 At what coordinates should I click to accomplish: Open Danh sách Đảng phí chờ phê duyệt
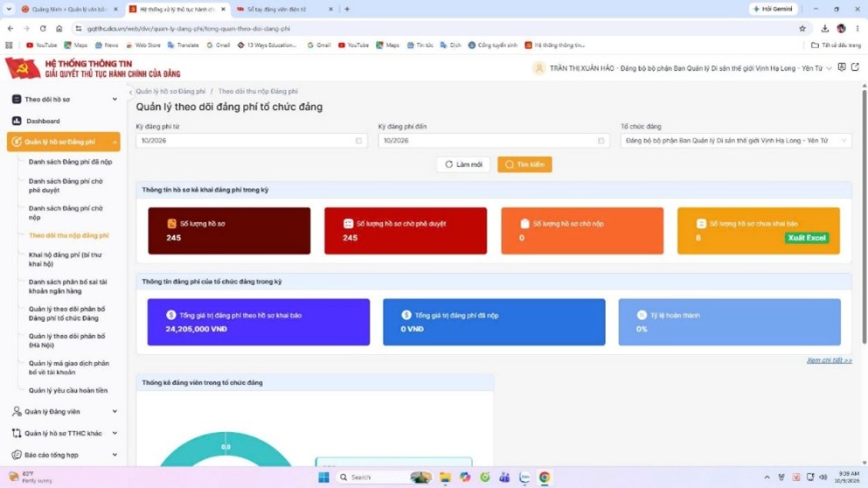tap(66, 185)
